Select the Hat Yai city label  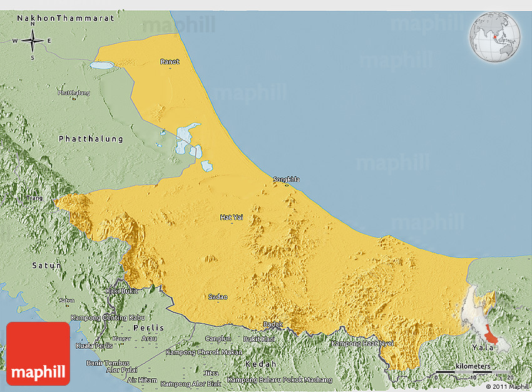pos(231,217)
